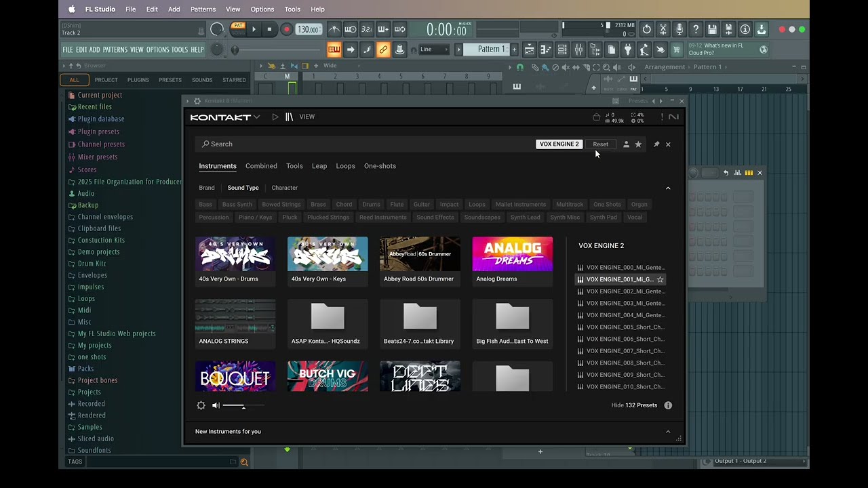This screenshot has height=488, width=868.
Task: Open the Channel rack icon
Action: tap(562, 49)
